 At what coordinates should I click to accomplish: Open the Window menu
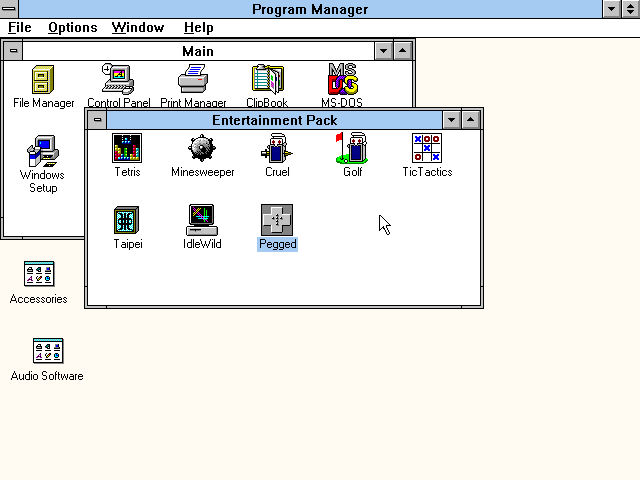click(138, 28)
